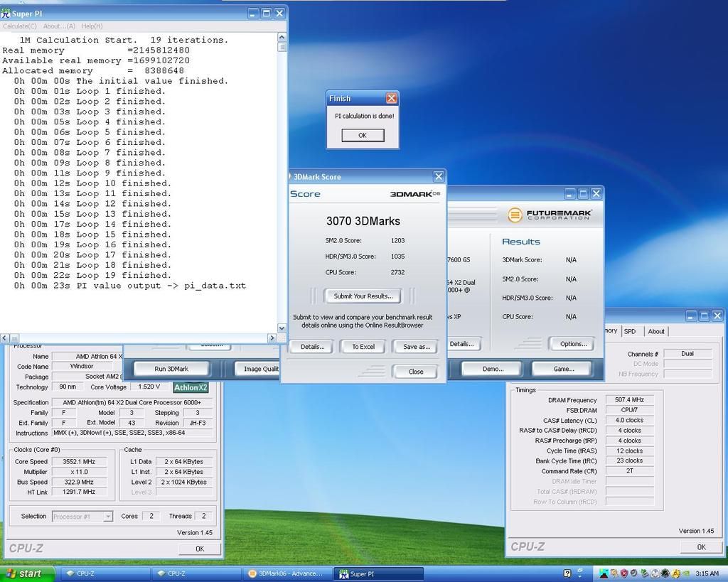Click Details in the 3DMark Score dialog

(x=312, y=347)
